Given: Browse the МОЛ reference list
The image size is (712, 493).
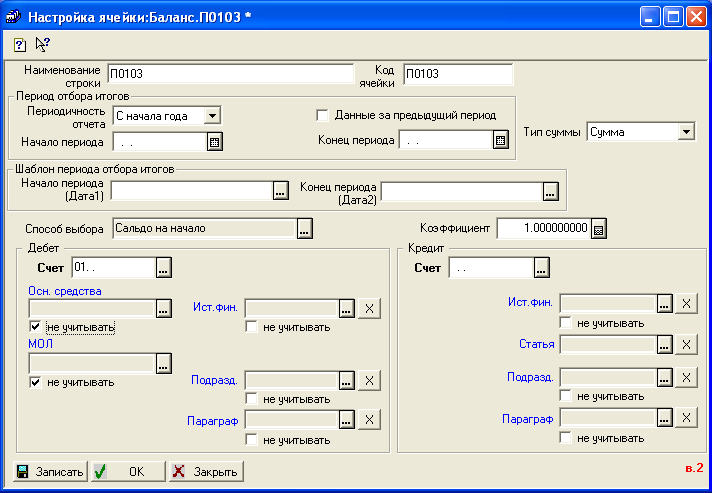Looking at the screenshot, I should tap(163, 364).
